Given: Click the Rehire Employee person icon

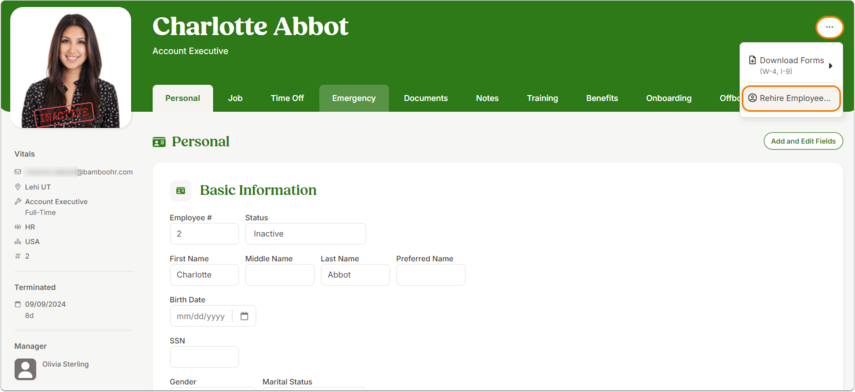Looking at the screenshot, I should coord(752,98).
